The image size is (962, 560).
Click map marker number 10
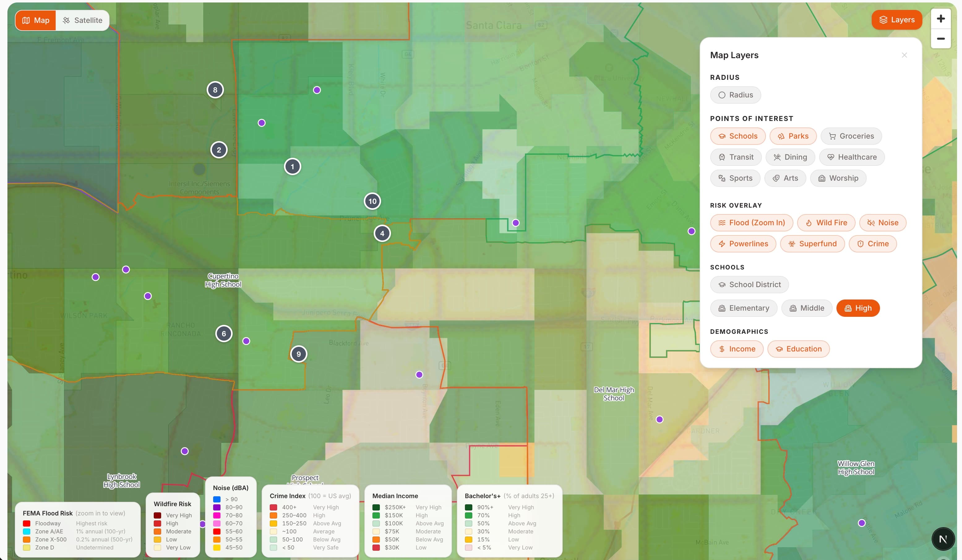372,201
